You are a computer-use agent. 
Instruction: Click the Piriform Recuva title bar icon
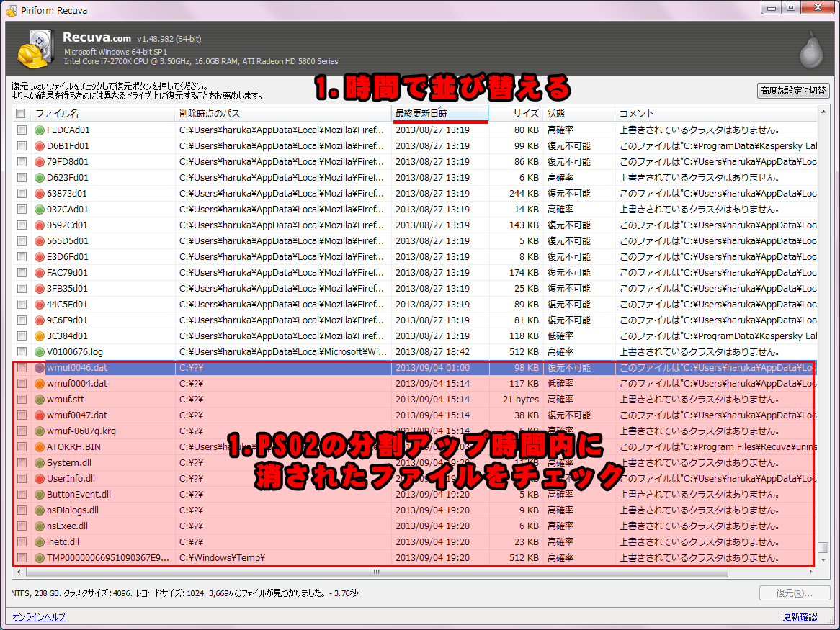tap(12, 10)
